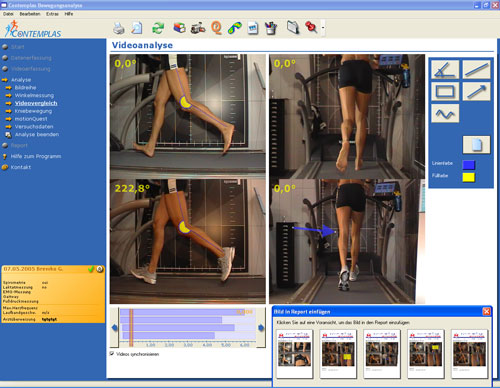Click the printer icon in toolbar
Screen dimensions: 500x388
click(118, 28)
